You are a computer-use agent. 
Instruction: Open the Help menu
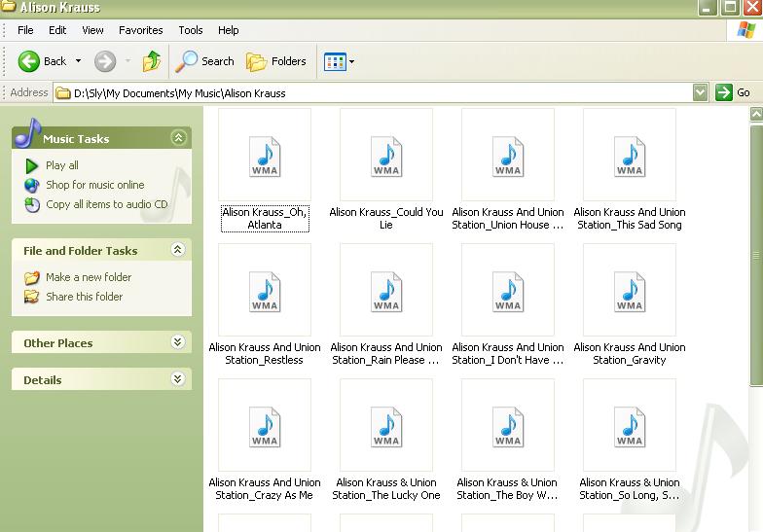pos(228,30)
